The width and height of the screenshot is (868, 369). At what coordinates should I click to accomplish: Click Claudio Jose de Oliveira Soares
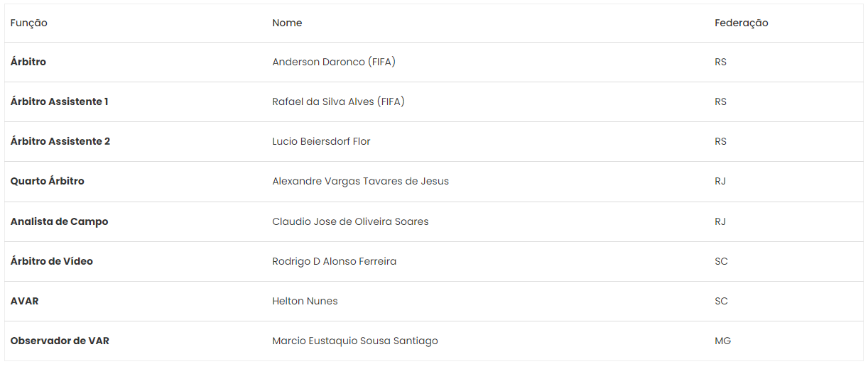(x=350, y=221)
